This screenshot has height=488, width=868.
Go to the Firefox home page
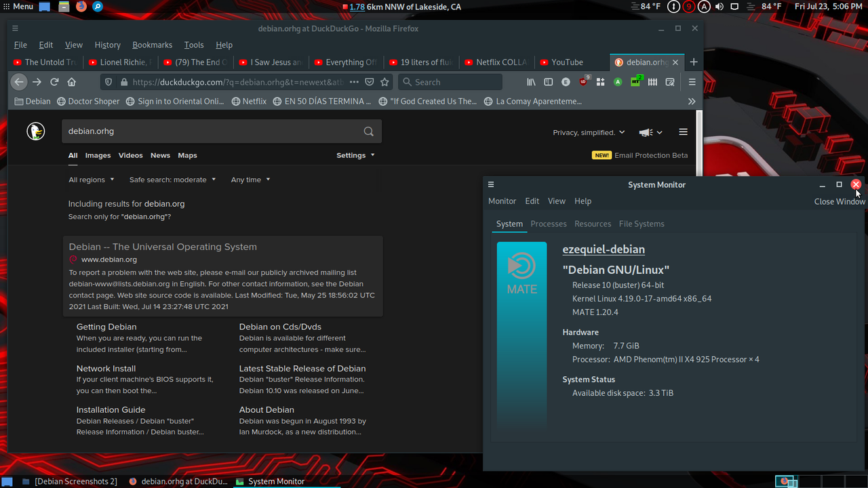tap(72, 82)
